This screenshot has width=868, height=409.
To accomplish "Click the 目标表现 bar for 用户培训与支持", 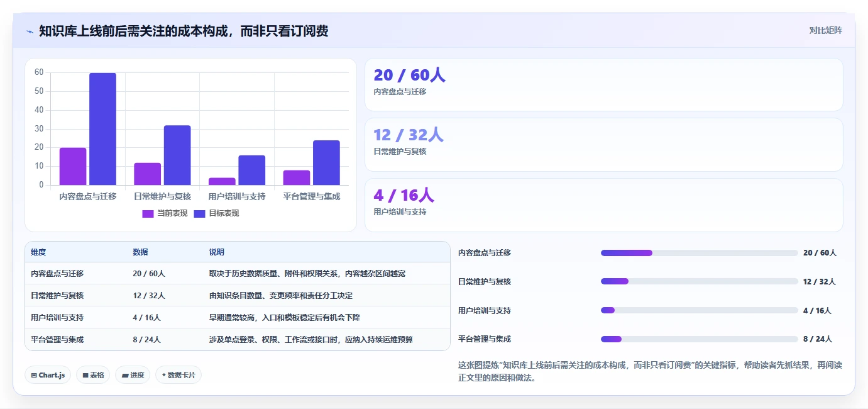I will click(x=251, y=170).
